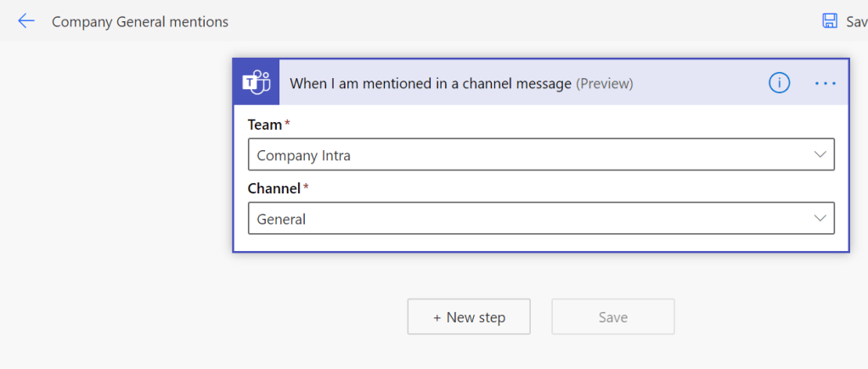
Task: Click the floppy disk Save icon
Action: [830, 21]
